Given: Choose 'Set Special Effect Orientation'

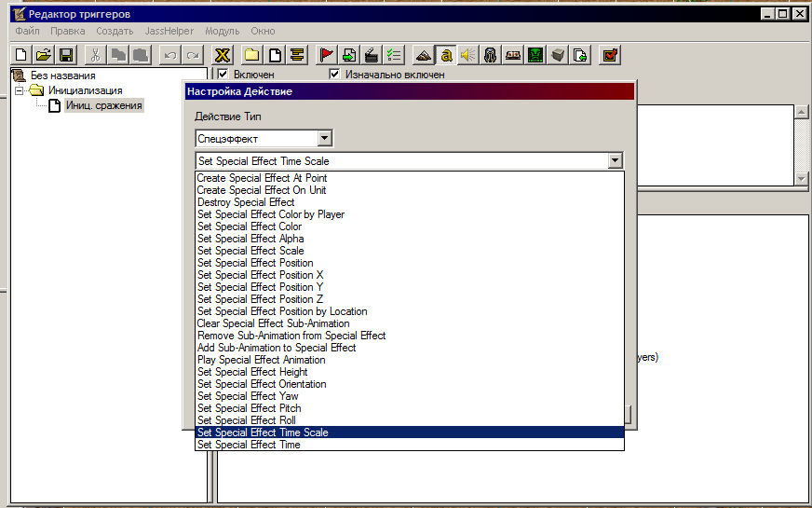Looking at the screenshot, I should tap(410, 384).
